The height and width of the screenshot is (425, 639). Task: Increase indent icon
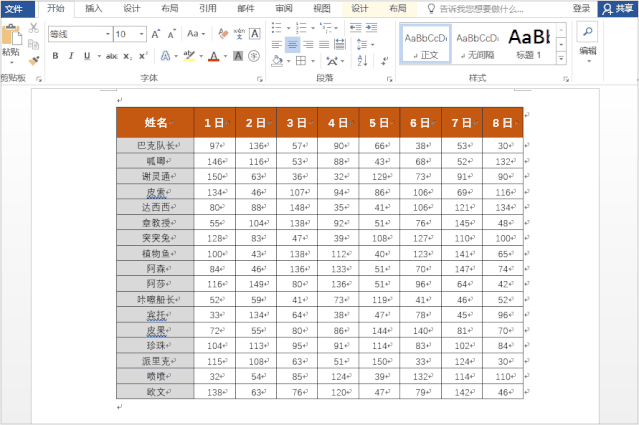coord(371,28)
